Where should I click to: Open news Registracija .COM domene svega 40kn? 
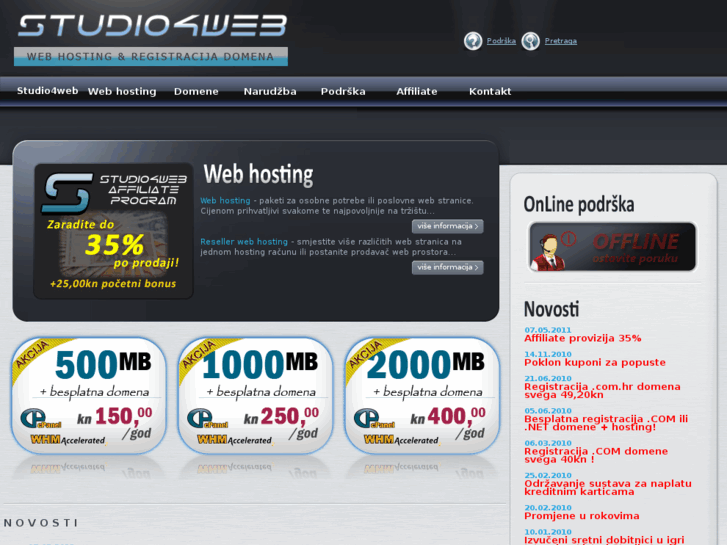pos(596,455)
